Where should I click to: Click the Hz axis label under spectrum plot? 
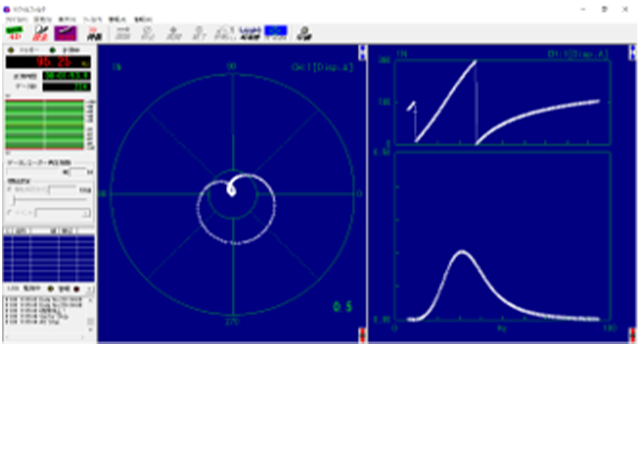502,328
